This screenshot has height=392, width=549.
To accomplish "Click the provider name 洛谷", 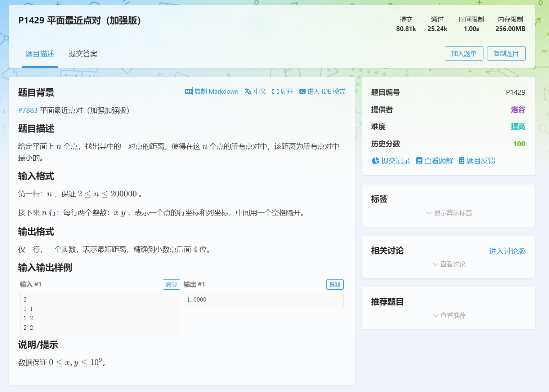I will tap(518, 110).
